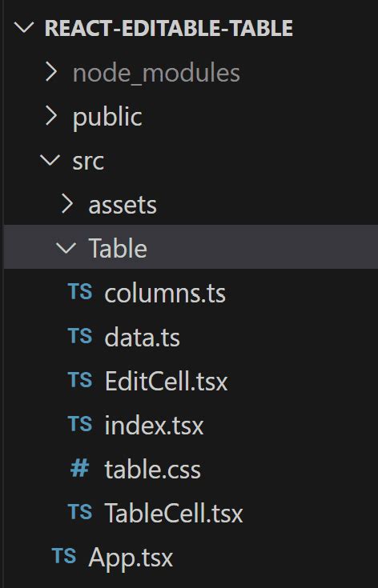Open the data.ts file
378x588 pixels.
pos(143,337)
